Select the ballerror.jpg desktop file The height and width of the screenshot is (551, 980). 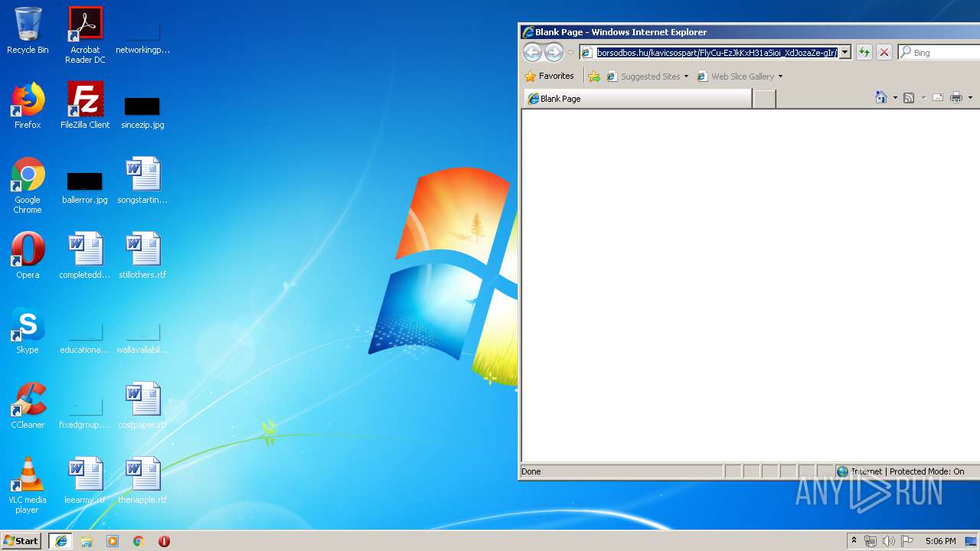click(85, 186)
